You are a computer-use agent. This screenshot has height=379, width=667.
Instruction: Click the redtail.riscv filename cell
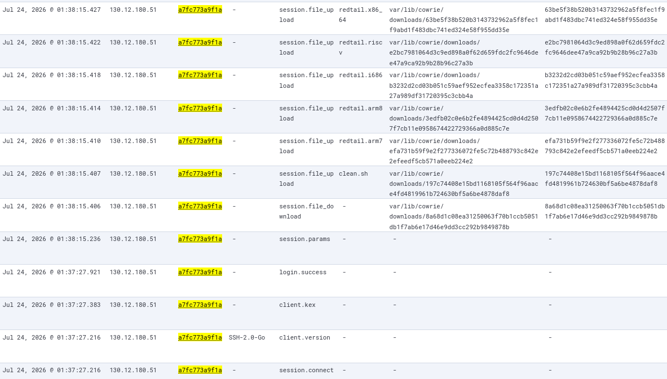(361, 48)
